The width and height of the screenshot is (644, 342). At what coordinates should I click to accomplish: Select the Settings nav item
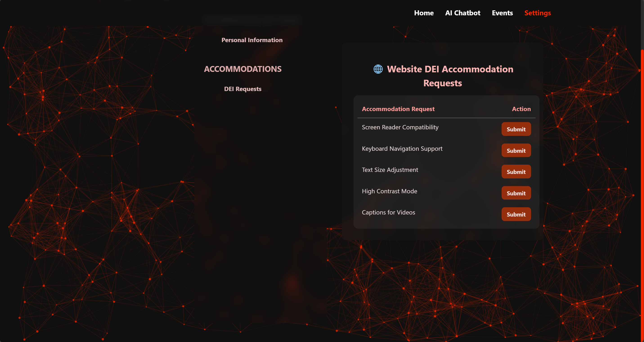coord(538,13)
